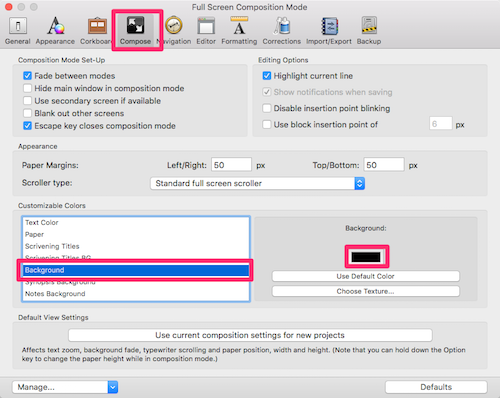Toggle Highlight current line checkbox
This screenshot has height=398, width=500.
[267, 76]
